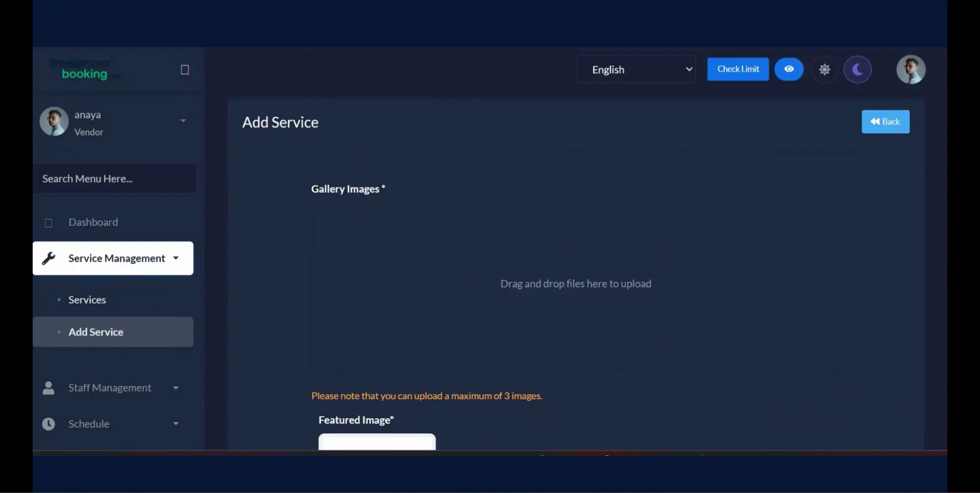Click the Schedule clock icon
The height and width of the screenshot is (493, 980).
click(48, 424)
